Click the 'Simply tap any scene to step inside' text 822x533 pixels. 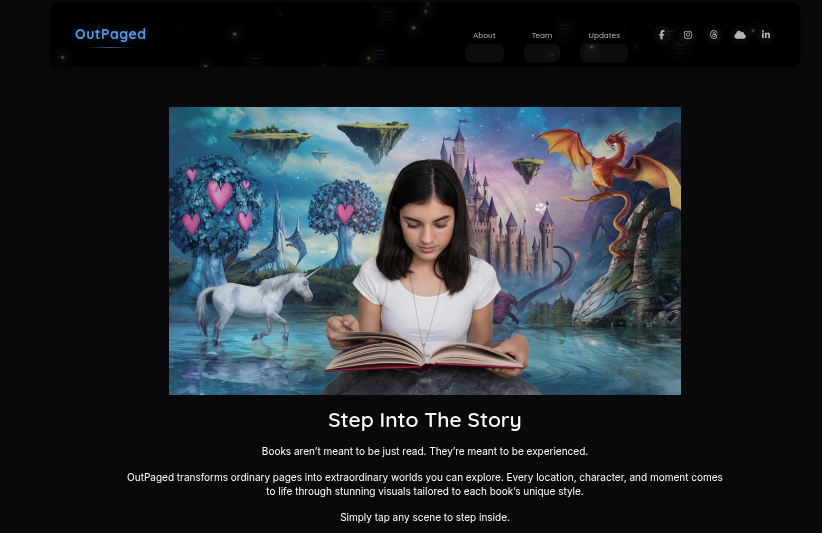(425, 517)
